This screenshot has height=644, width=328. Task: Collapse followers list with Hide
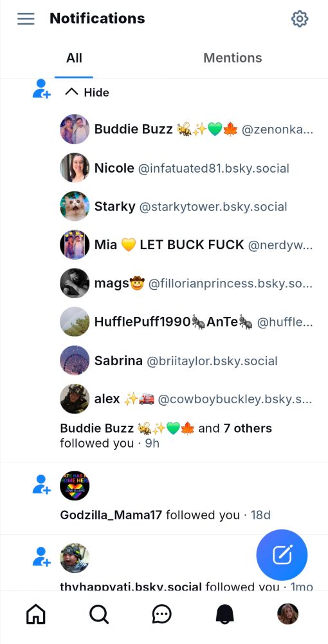87,92
